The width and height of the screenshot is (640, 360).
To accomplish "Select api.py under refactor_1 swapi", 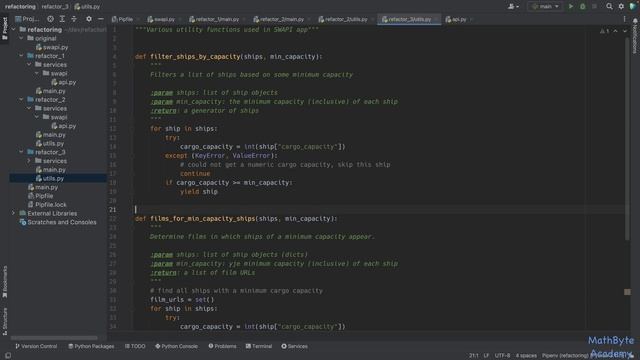I will (x=64, y=82).
